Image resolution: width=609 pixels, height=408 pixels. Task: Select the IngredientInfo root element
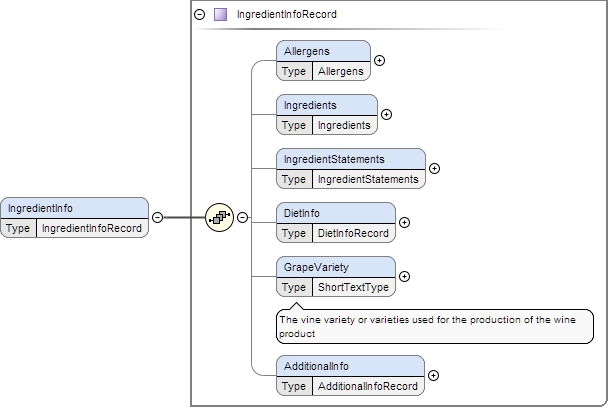pyautogui.click(x=74, y=208)
